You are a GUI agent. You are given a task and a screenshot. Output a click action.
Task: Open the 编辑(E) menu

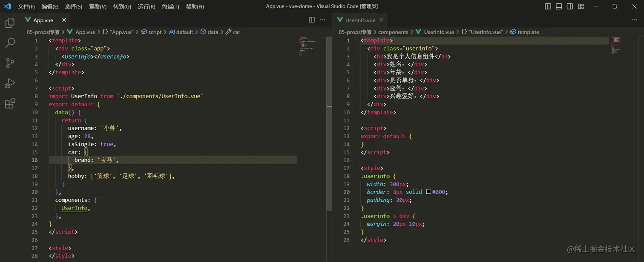pos(50,6)
